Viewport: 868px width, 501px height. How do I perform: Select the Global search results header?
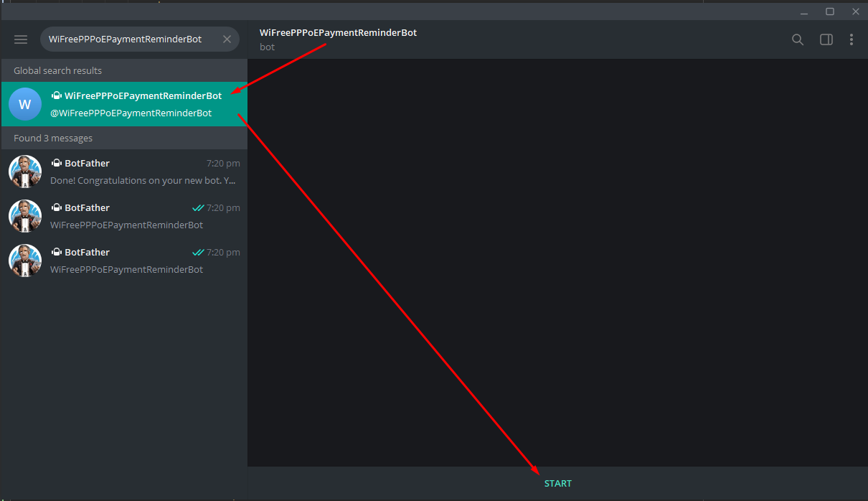point(57,70)
